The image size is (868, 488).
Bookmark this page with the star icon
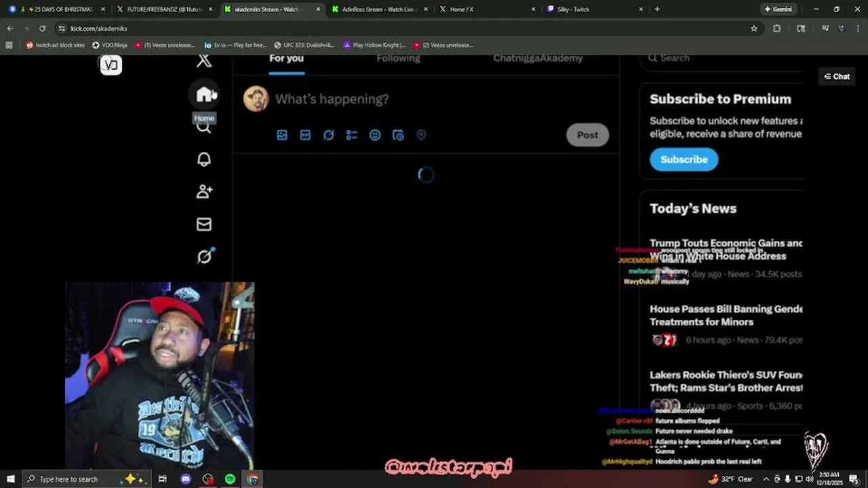pyautogui.click(x=753, y=28)
